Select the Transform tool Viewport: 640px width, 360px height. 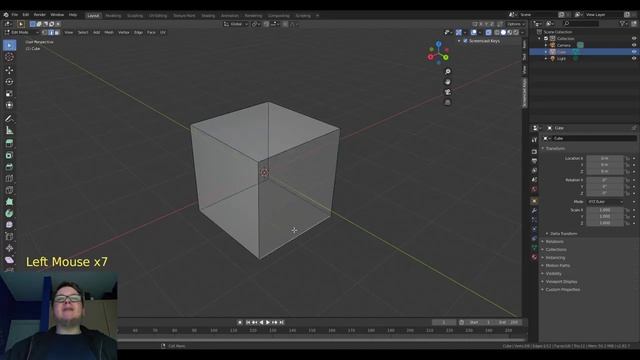pos(9,105)
